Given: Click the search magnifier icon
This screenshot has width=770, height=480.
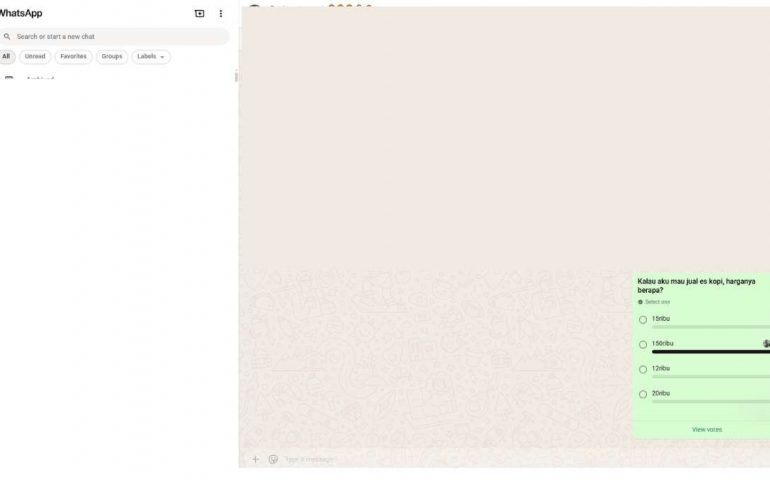Looking at the screenshot, I should click(7, 37).
